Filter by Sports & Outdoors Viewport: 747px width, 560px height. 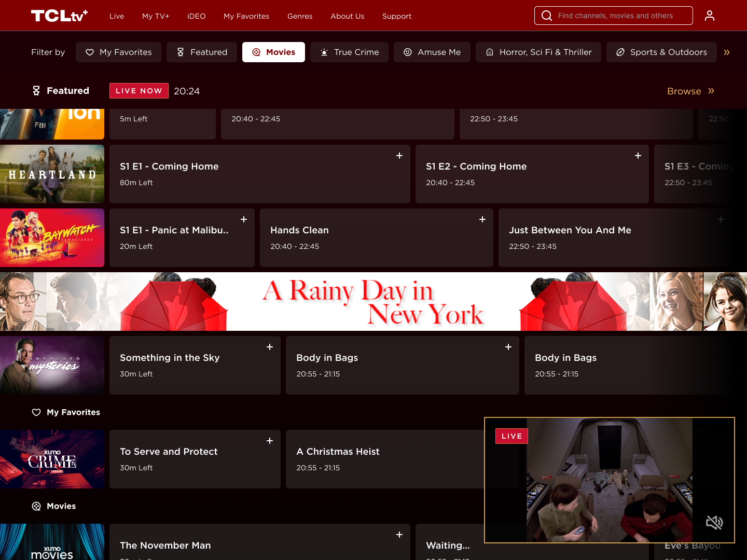coord(661,52)
